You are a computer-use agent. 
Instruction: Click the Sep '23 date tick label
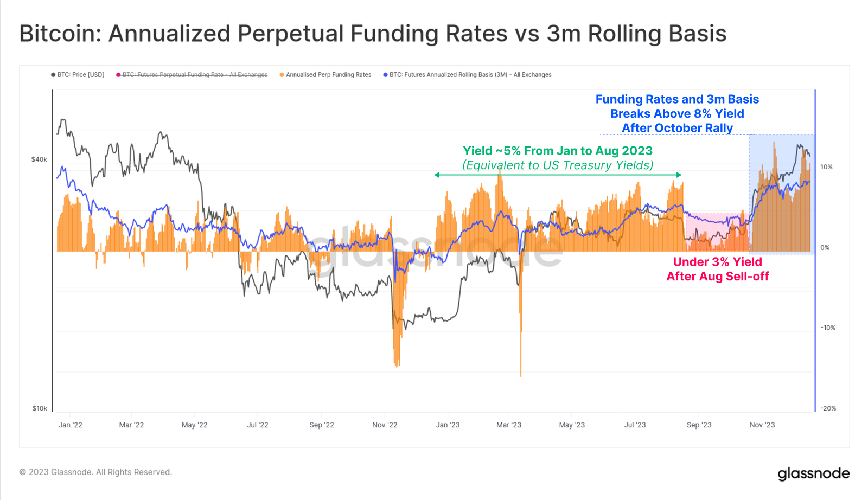699,425
